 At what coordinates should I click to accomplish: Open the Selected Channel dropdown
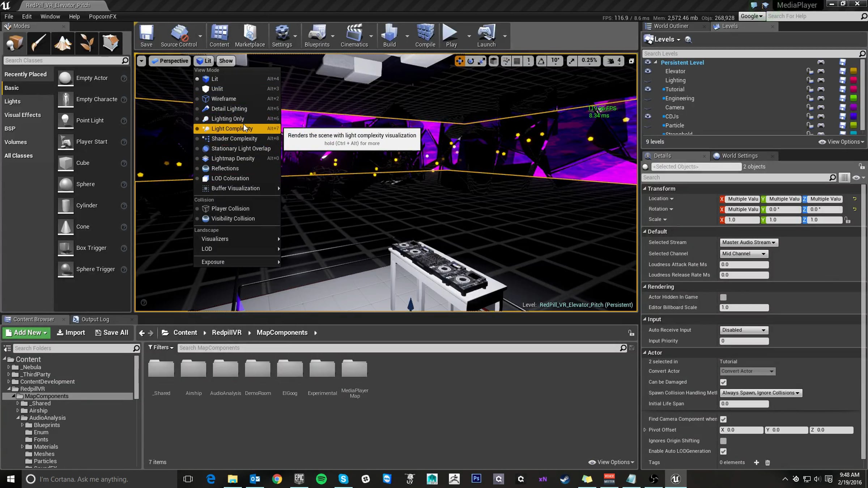[x=744, y=254]
